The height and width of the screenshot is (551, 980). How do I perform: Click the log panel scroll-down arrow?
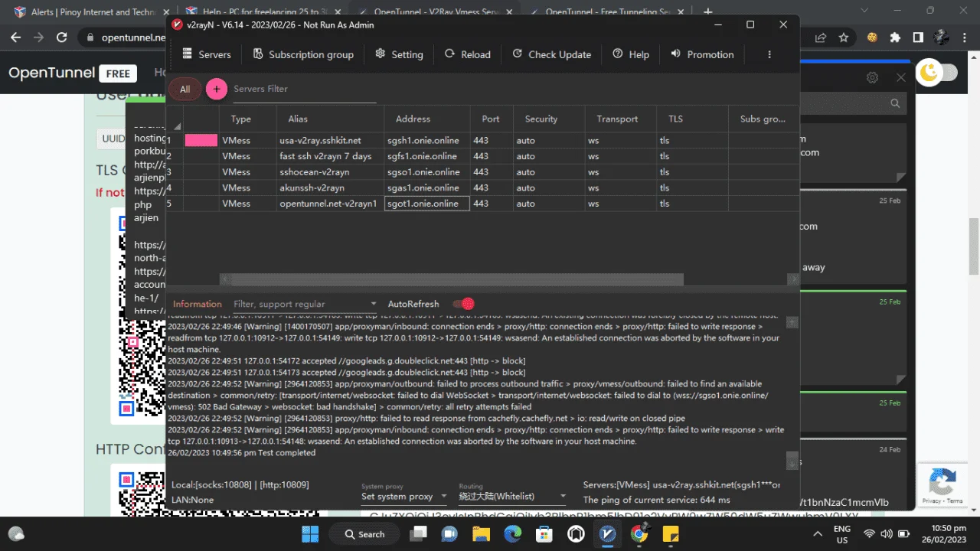click(792, 461)
